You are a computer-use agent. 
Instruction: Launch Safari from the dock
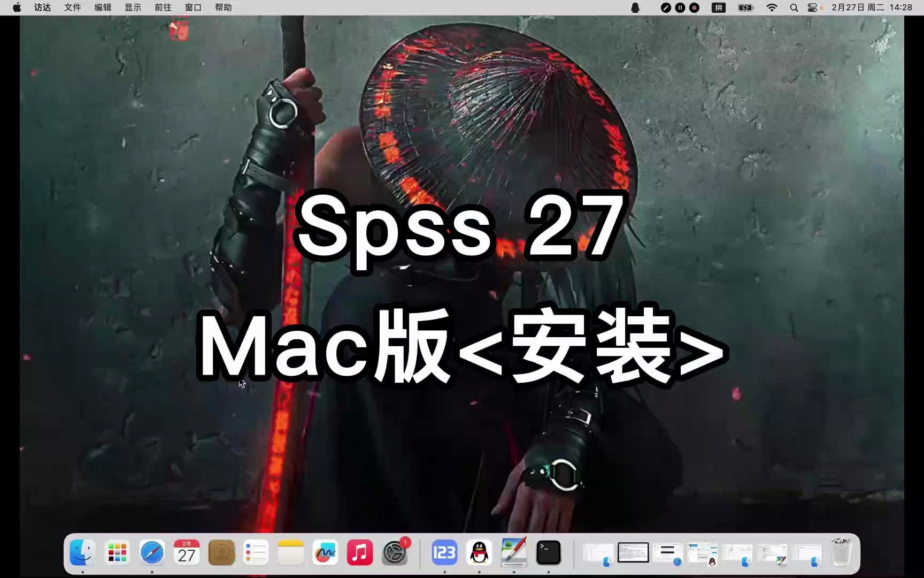[x=152, y=552]
